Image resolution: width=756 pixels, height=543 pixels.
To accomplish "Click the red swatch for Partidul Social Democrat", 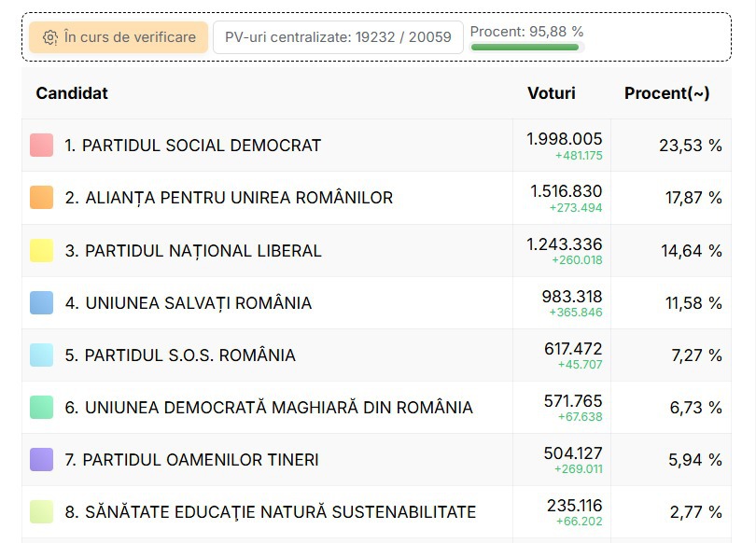I will pyautogui.click(x=42, y=146).
